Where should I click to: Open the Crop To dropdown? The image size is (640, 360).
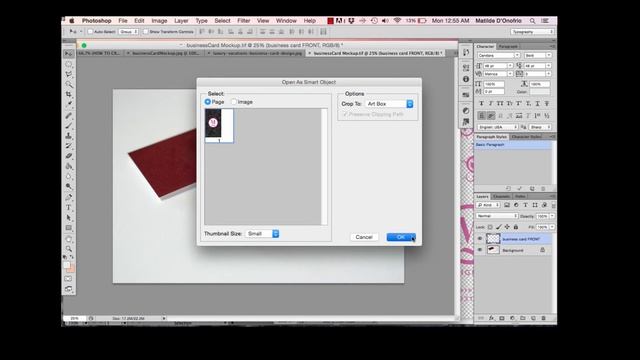tap(389, 104)
